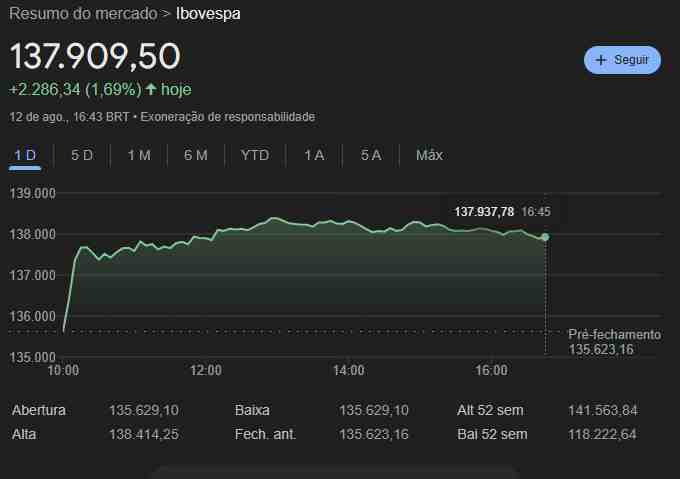Open Resumo do mercado breadcrumb link

click(83, 14)
